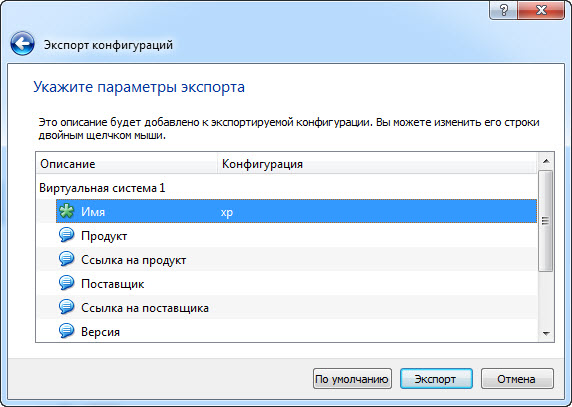Click the scrollbar up arrow
This screenshot has height=407, width=572.
pyautogui.click(x=546, y=161)
